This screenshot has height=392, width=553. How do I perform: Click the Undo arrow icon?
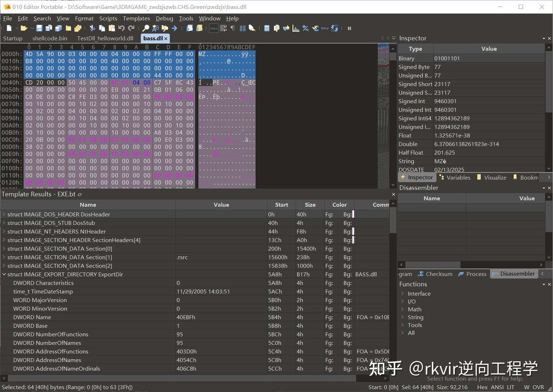coord(121,28)
